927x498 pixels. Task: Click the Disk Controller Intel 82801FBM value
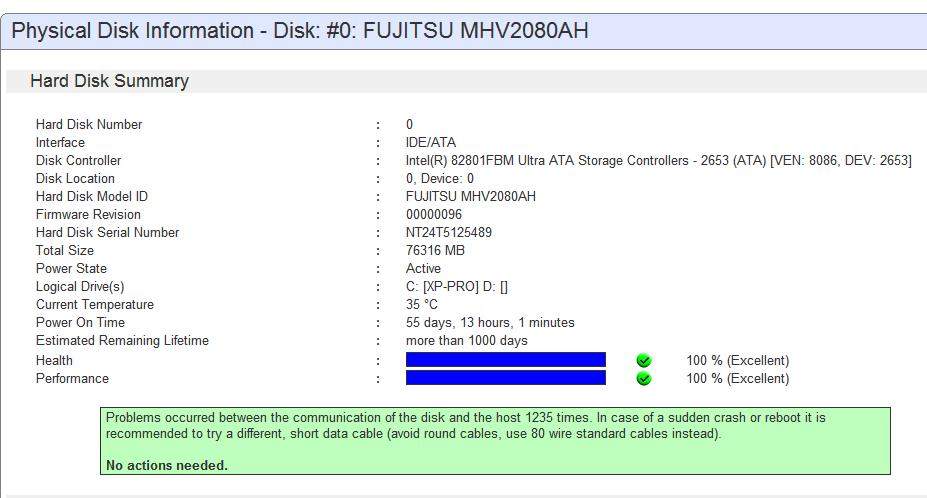pyautogui.click(x=659, y=160)
